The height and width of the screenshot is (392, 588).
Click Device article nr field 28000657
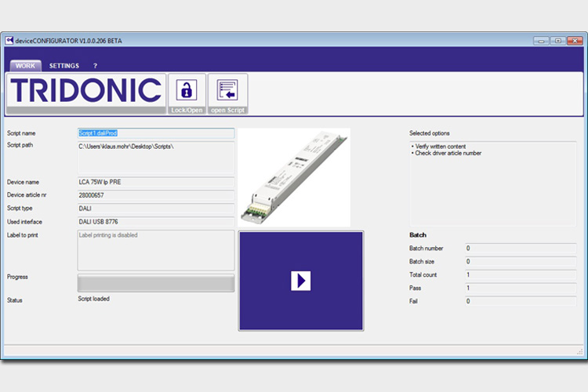pyautogui.click(x=156, y=195)
